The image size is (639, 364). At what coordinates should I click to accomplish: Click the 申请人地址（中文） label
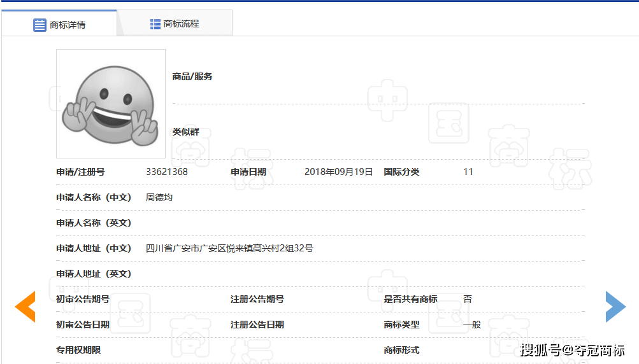pyautogui.click(x=94, y=248)
